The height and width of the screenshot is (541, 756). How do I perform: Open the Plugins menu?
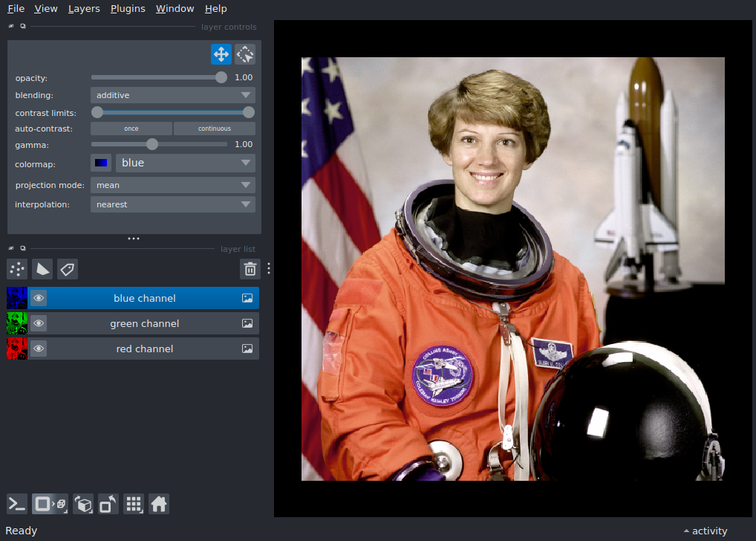click(x=128, y=9)
